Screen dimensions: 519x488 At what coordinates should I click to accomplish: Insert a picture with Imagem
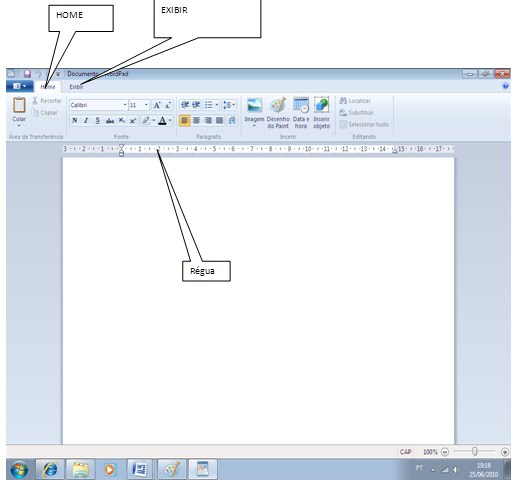(x=254, y=113)
